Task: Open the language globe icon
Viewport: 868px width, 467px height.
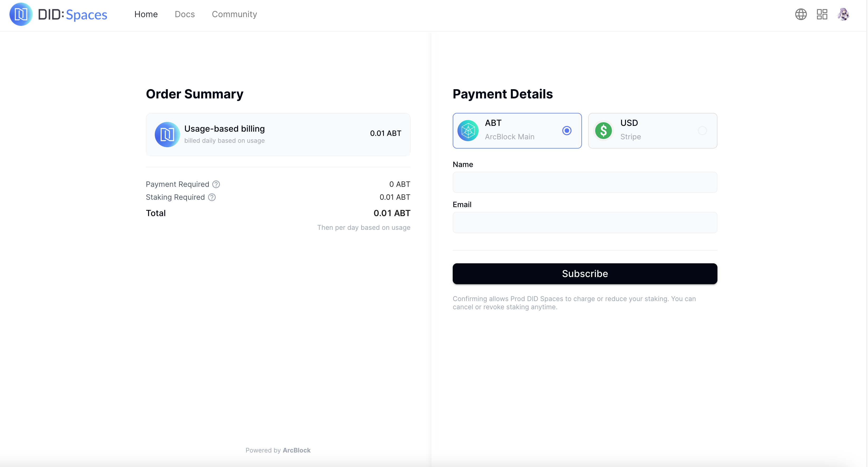Action: pyautogui.click(x=801, y=14)
